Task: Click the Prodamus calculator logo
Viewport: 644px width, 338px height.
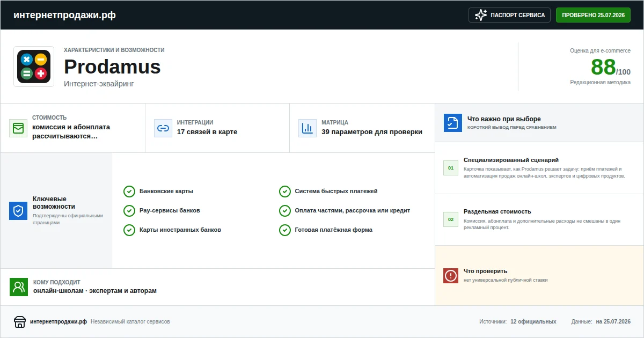Action: pyautogui.click(x=34, y=67)
